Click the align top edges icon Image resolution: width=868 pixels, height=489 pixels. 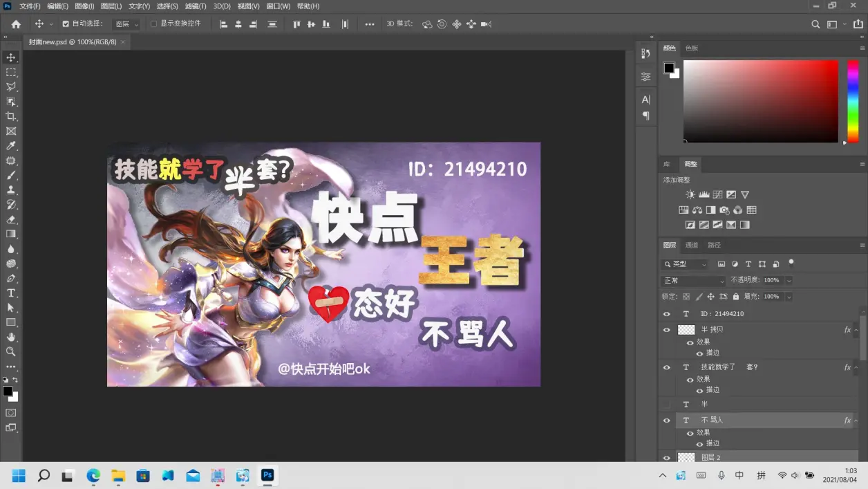[296, 24]
